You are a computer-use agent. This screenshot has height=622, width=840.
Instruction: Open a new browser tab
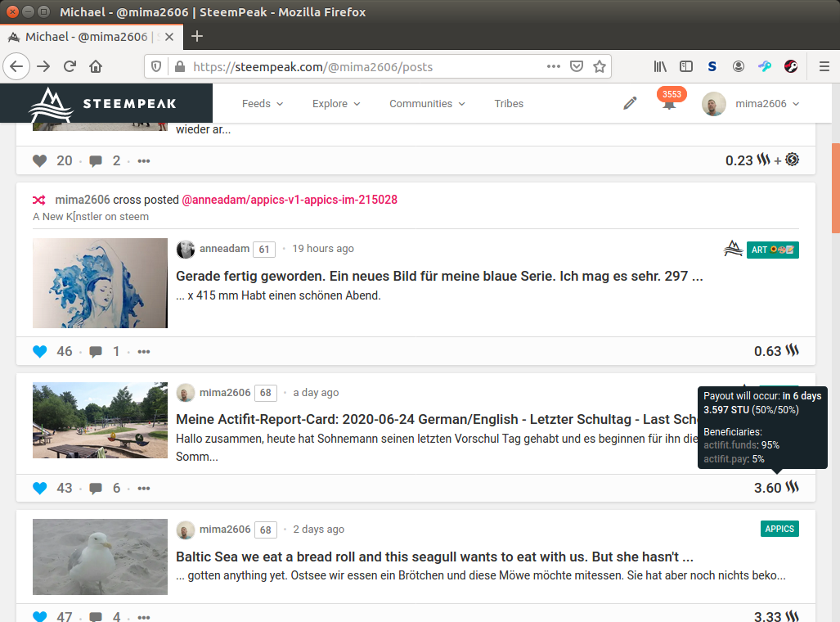(197, 36)
